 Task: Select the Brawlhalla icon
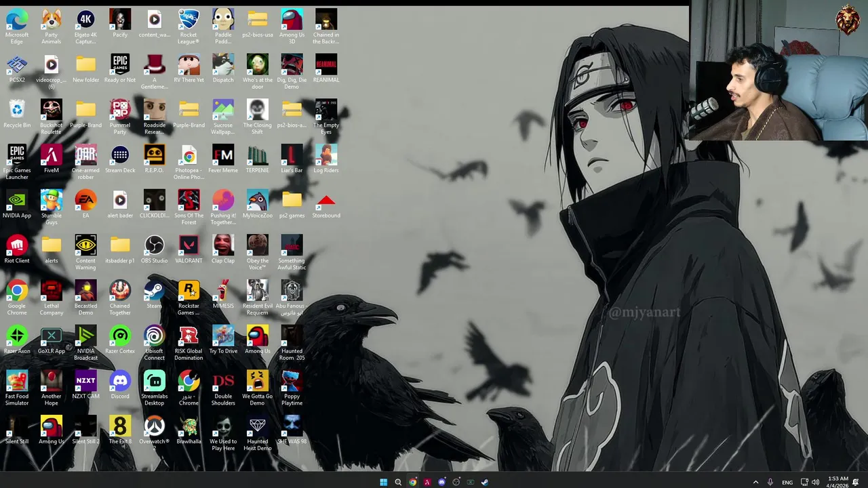[189, 431]
